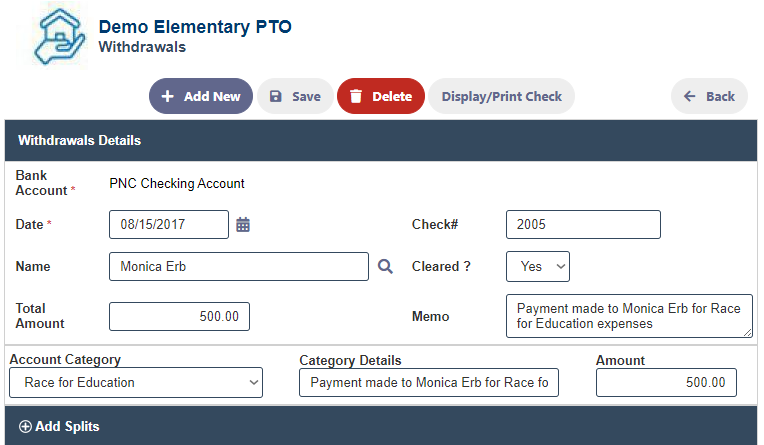Click the name search magnifier icon

coord(385,266)
